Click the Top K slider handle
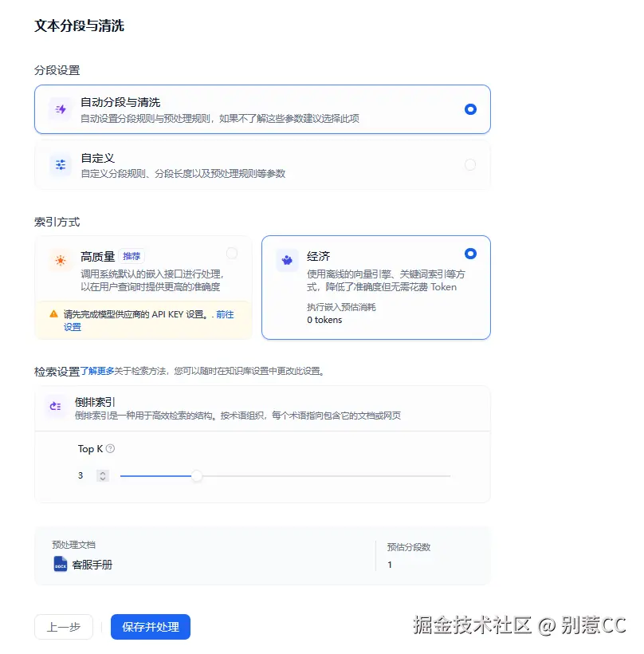 click(x=197, y=476)
